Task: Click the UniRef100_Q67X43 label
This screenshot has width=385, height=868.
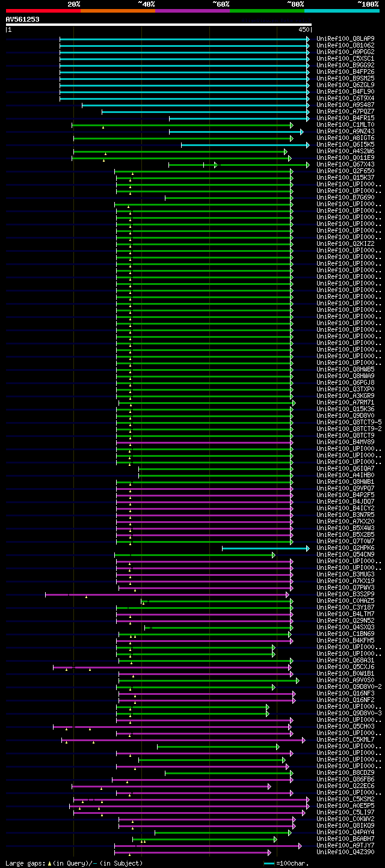Action: coord(345,165)
